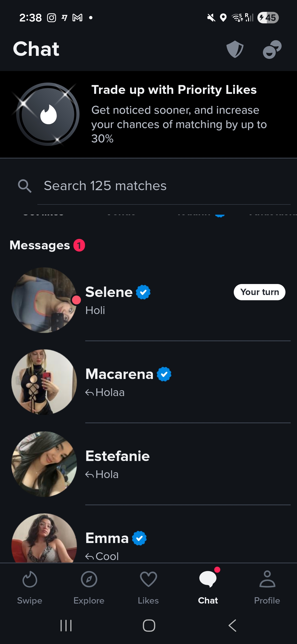297x644 pixels.
Task: Tap the search magnifier icon
Action: click(x=24, y=186)
